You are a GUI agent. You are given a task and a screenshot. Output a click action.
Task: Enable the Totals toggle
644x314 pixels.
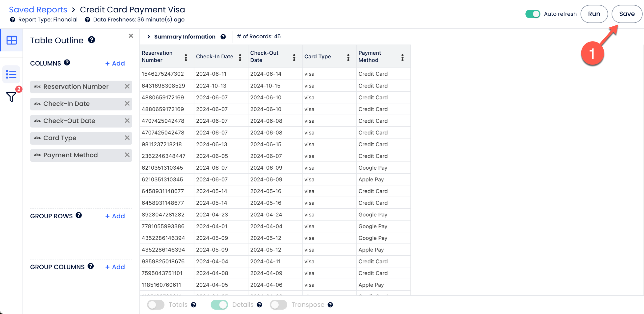156,305
